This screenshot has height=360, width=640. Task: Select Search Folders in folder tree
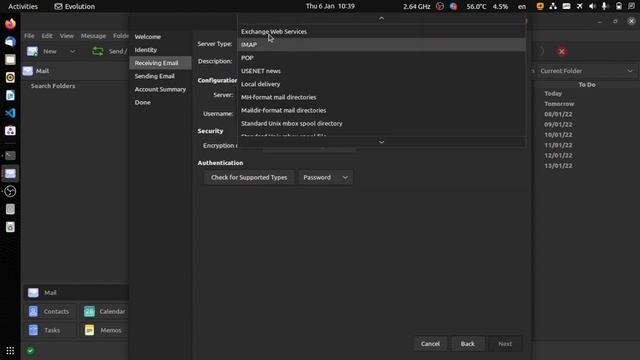53,86
